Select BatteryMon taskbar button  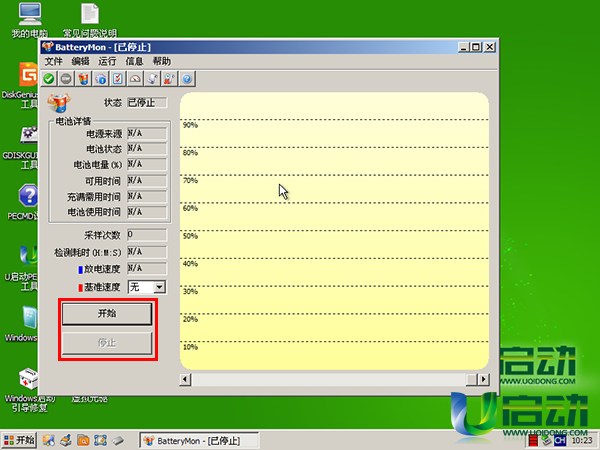coord(199,441)
